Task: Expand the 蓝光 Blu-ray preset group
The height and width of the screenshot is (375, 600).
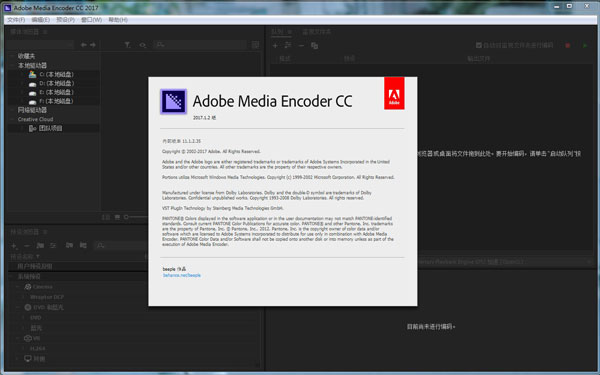Action: 23,328
